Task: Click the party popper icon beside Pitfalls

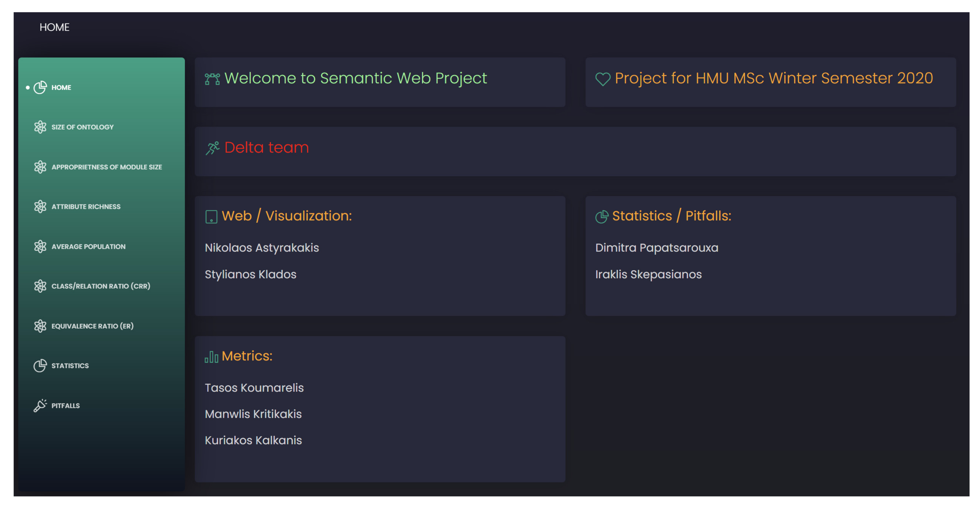Action: click(40, 405)
